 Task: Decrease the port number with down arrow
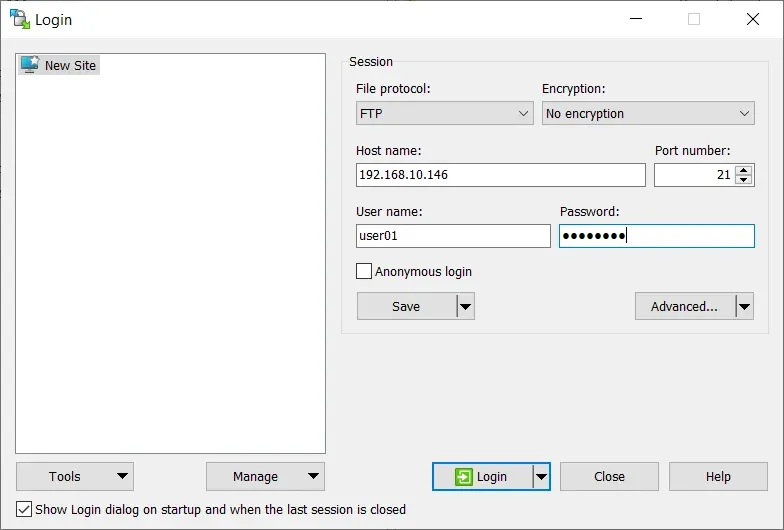coord(744,180)
